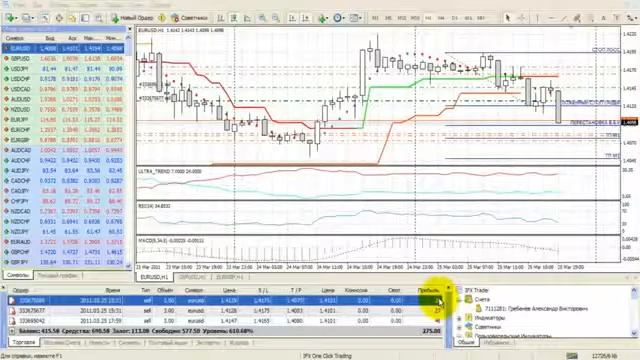Select order row opened at 17:59
Screen dimensions: 640x360
(226, 321)
